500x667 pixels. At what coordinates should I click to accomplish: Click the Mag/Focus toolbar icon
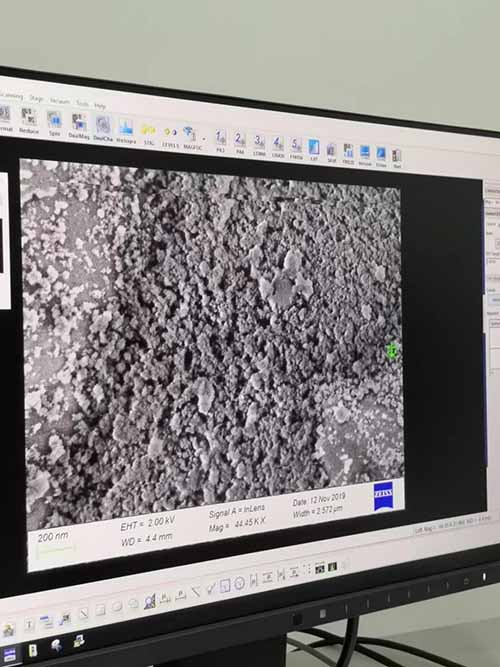[x=189, y=134]
